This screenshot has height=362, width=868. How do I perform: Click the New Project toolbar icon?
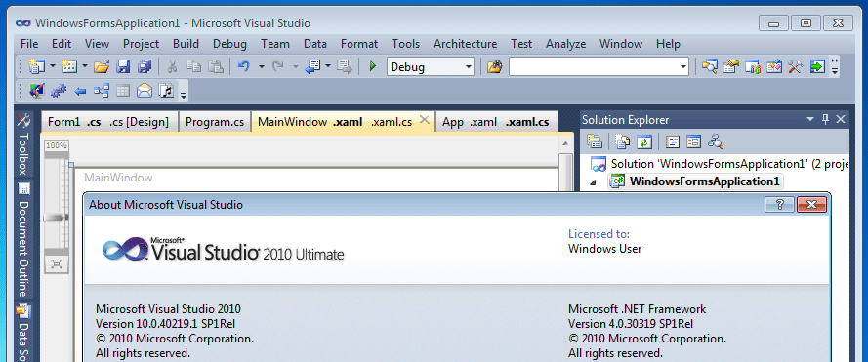coord(36,67)
